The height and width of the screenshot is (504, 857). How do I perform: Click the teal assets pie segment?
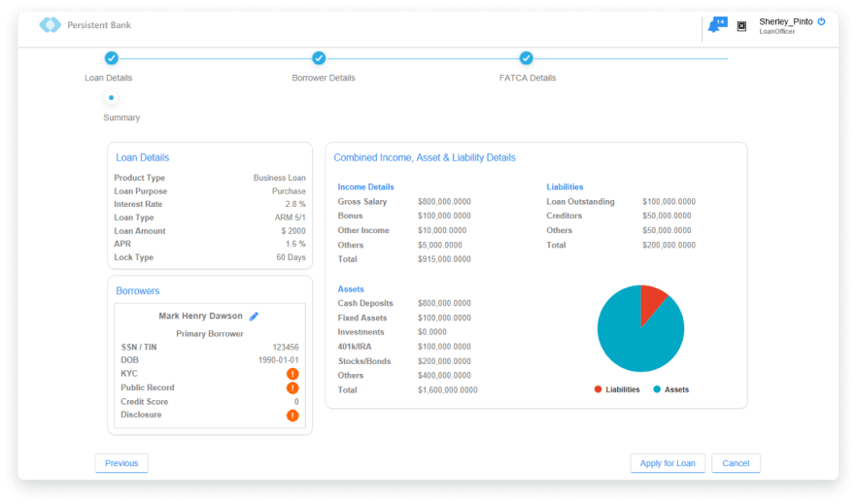(x=636, y=340)
